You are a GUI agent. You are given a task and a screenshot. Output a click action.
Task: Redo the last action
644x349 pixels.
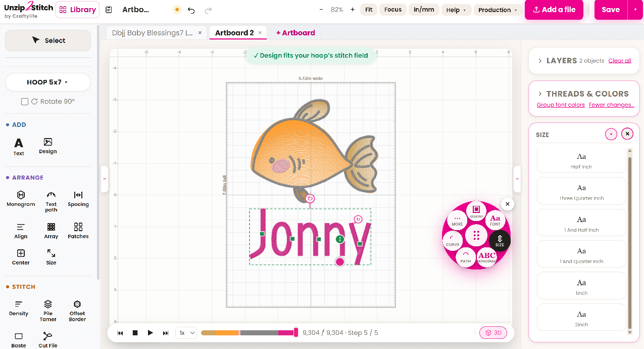(208, 10)
